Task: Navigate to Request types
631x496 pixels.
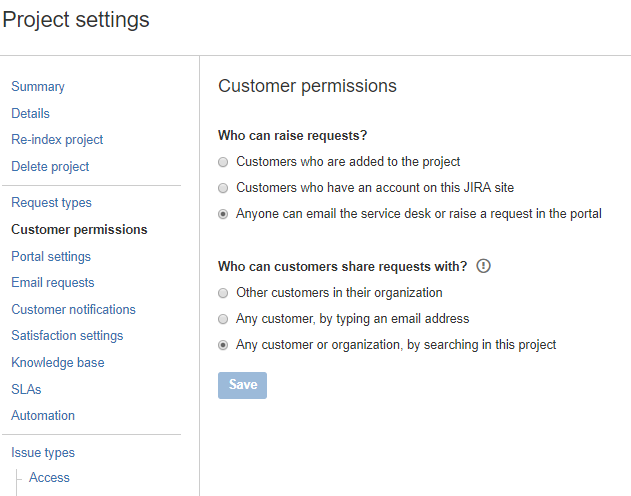Action: 51,203
